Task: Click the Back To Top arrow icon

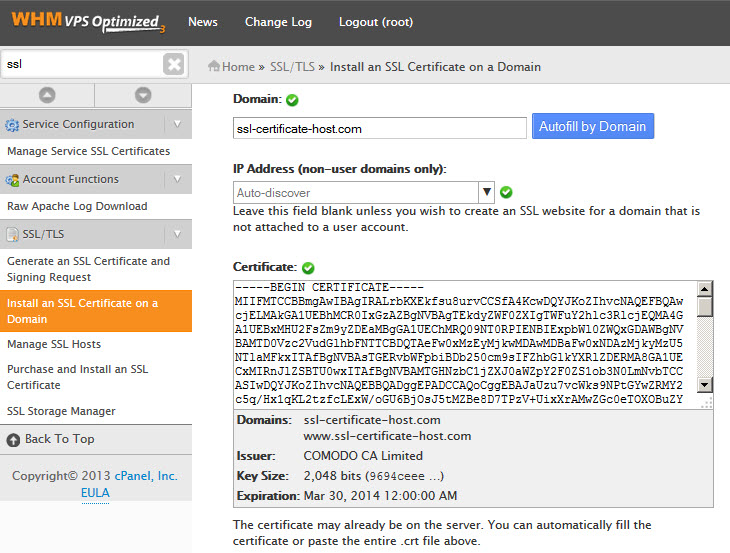Action: click(13, 439)
